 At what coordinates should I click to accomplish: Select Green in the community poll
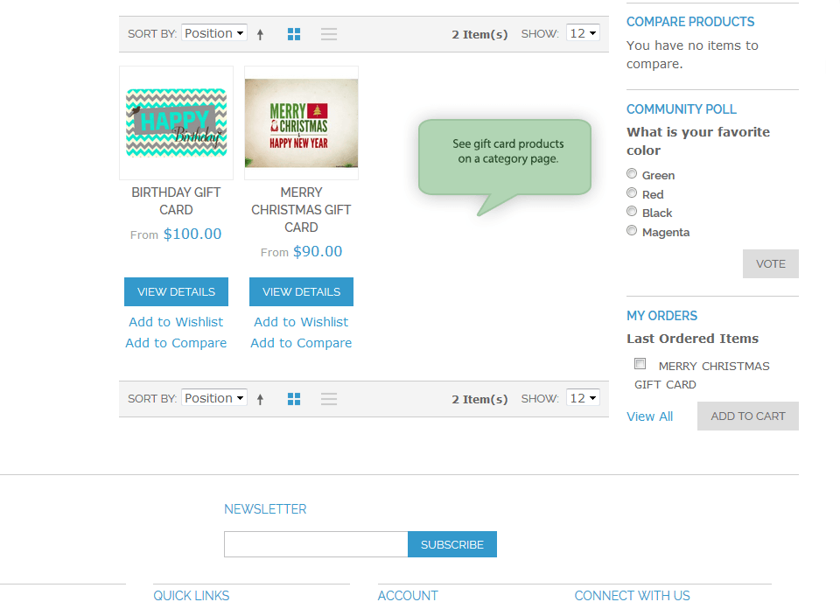click(x=632, y=173)
